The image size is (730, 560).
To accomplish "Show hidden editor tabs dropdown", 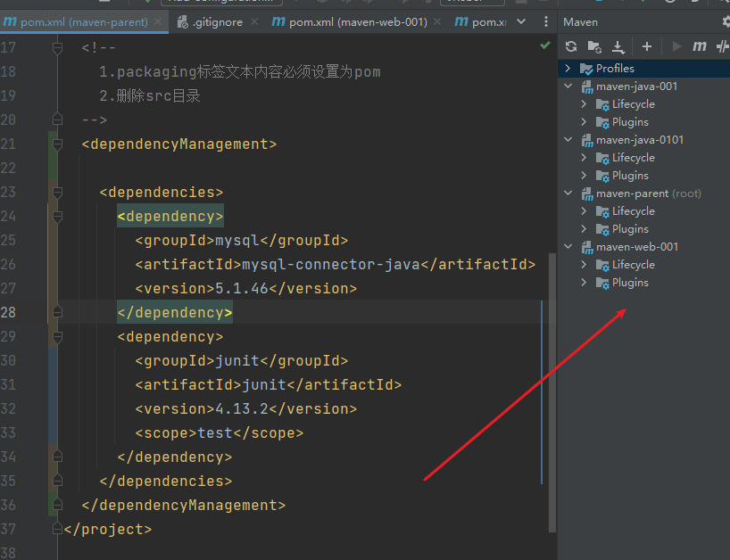I will pos(521,21).
